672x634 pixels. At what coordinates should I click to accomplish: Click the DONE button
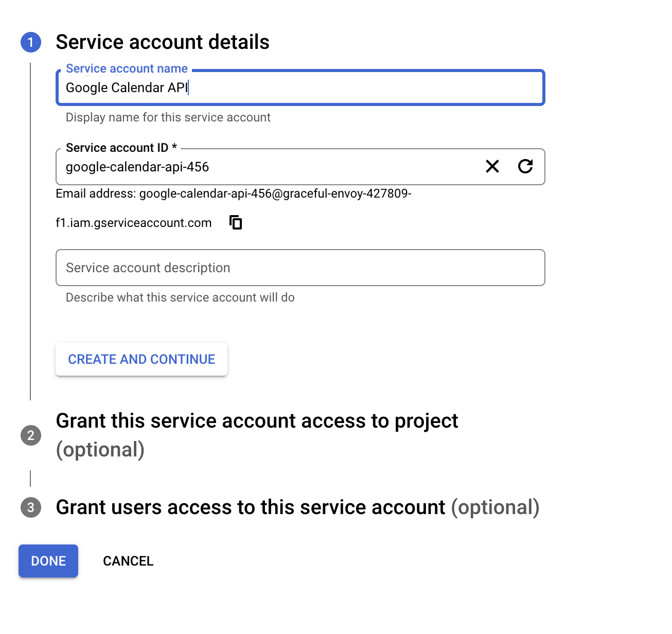[48, 561]
